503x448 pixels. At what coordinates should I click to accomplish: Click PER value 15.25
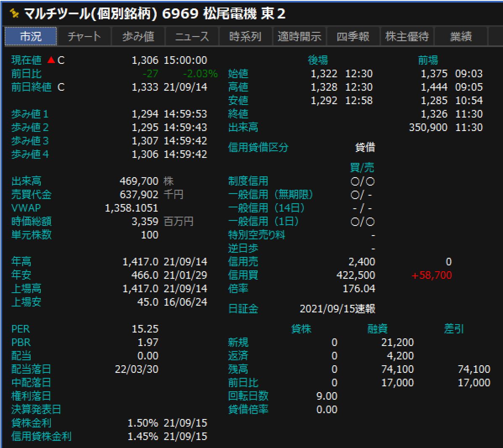click(145, 329)
